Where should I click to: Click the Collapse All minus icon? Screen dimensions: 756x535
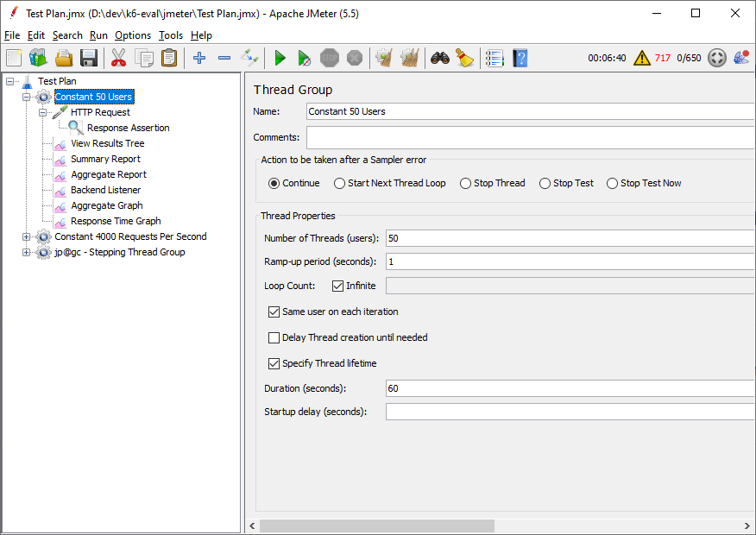click(224, 59)
